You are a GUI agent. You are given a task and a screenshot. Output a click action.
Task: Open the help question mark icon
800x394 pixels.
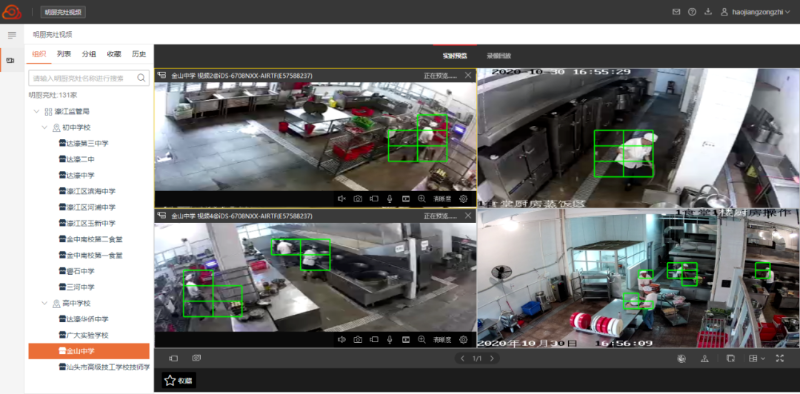tap(692, 12)
